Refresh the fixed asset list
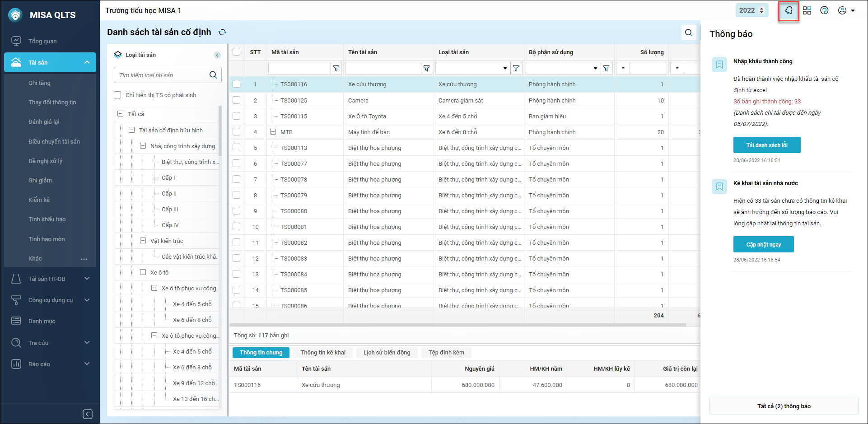 pyautogui.click(x=222, y=33)
